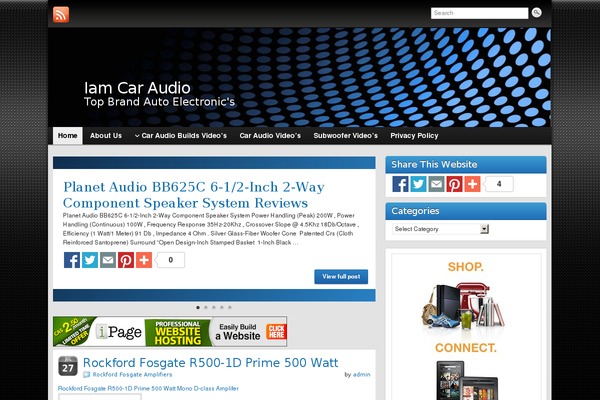Open more sharing options in sidebar
Viewport: 600px width, 400px height.
pyautogui.click(x=472, y=184)
